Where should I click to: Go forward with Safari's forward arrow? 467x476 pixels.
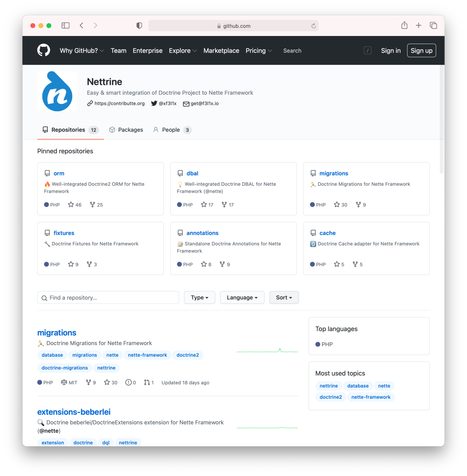pos(95,25)
